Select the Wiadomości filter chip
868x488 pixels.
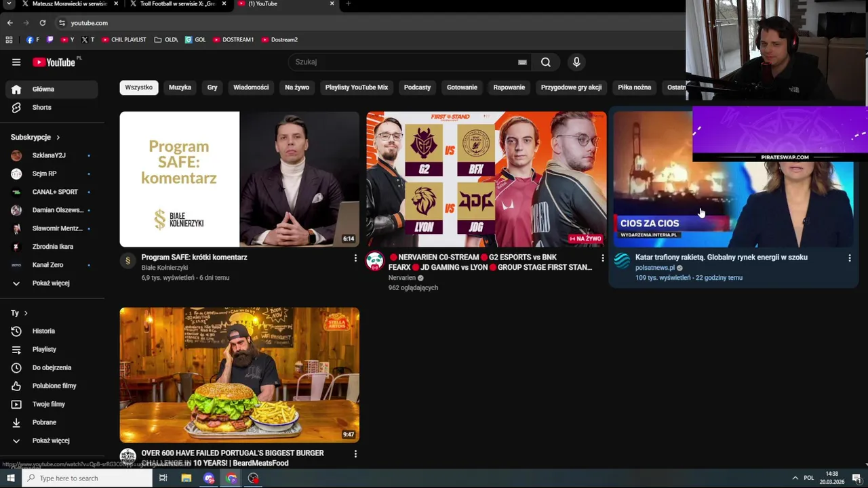251,87
